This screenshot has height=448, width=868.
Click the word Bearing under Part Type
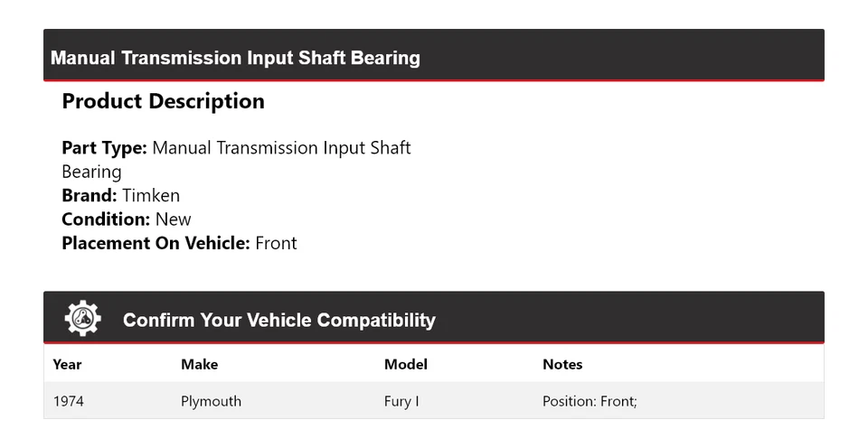(91, 172)
